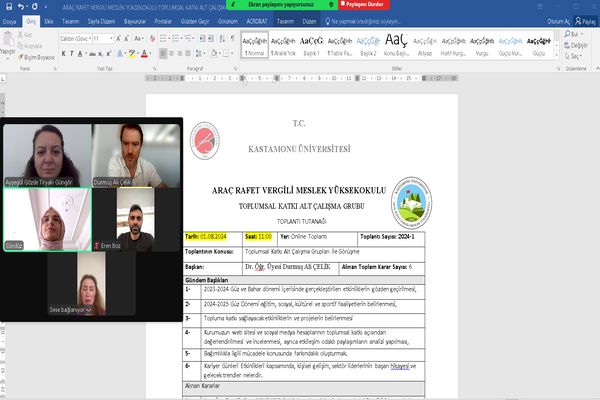
Task: Switch to the Ekle tab
Action: click(49, 21)
